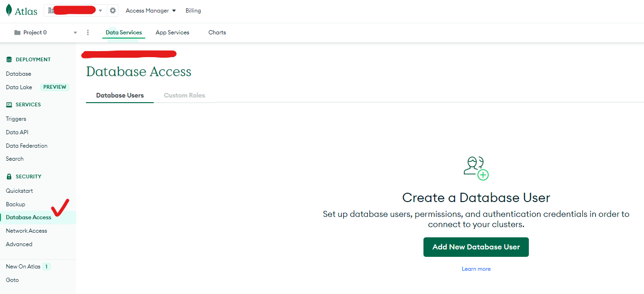Open the Billing page
The height and width of the screenshot is (294, 644).
click(193, 10)
